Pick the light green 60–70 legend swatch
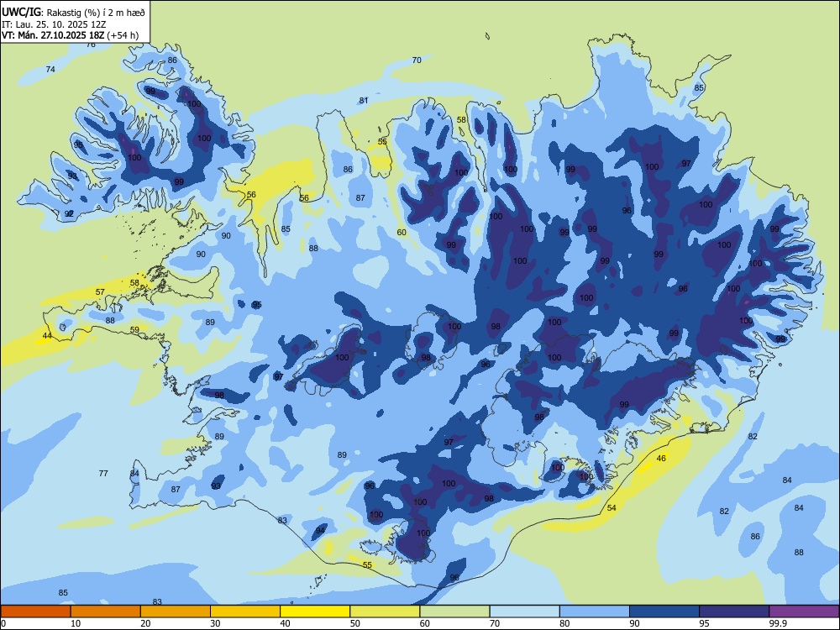Viewport: 840px width, 630px height. coord(454,612)
